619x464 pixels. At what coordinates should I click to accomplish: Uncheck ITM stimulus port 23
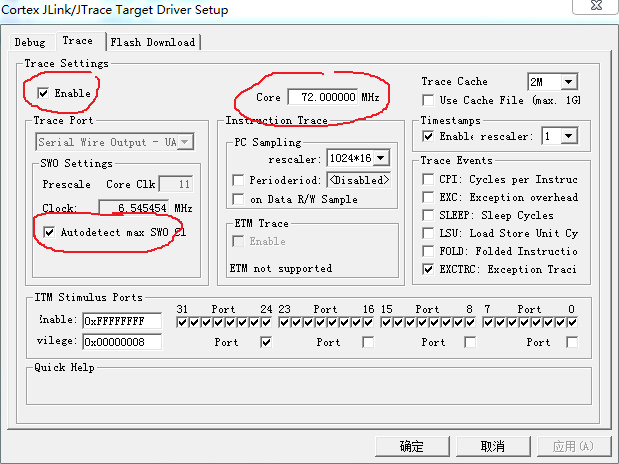(284, 323)
